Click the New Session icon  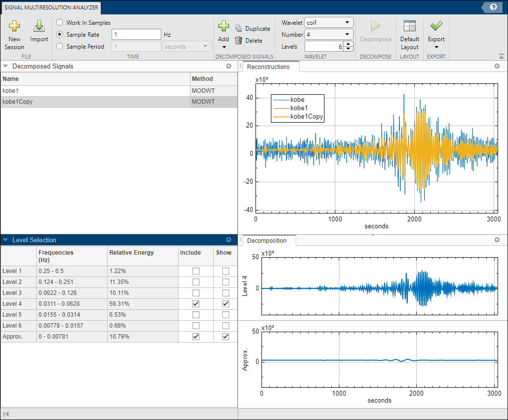14,27
